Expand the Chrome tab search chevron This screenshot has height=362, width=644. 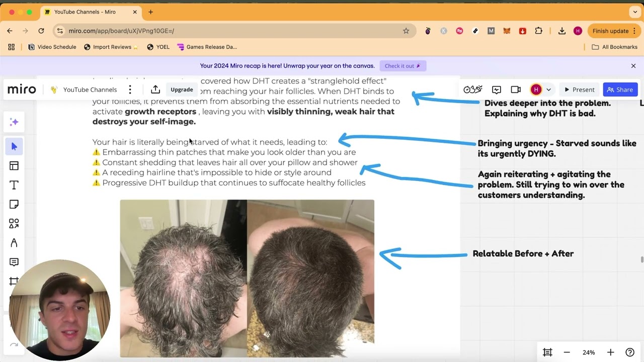click(635, 12)
